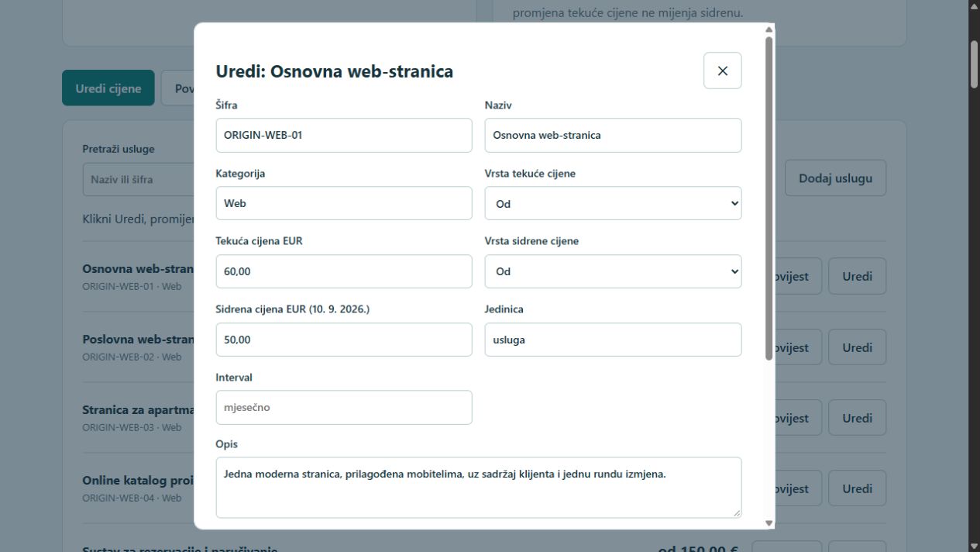Click the Šifra field with ORIGIN-WEB-01
The height and width of the screenshot is (552, 980).
click(x=344, y=135)
